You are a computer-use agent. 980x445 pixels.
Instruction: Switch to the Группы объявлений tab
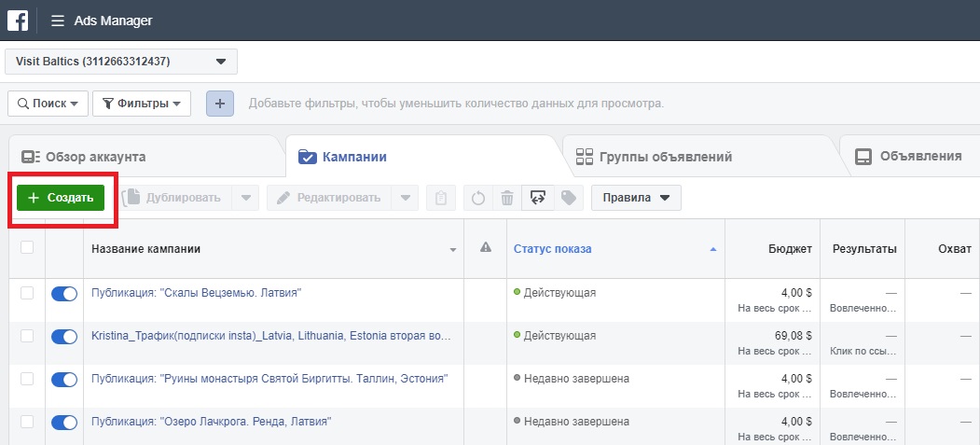point(665,157)
